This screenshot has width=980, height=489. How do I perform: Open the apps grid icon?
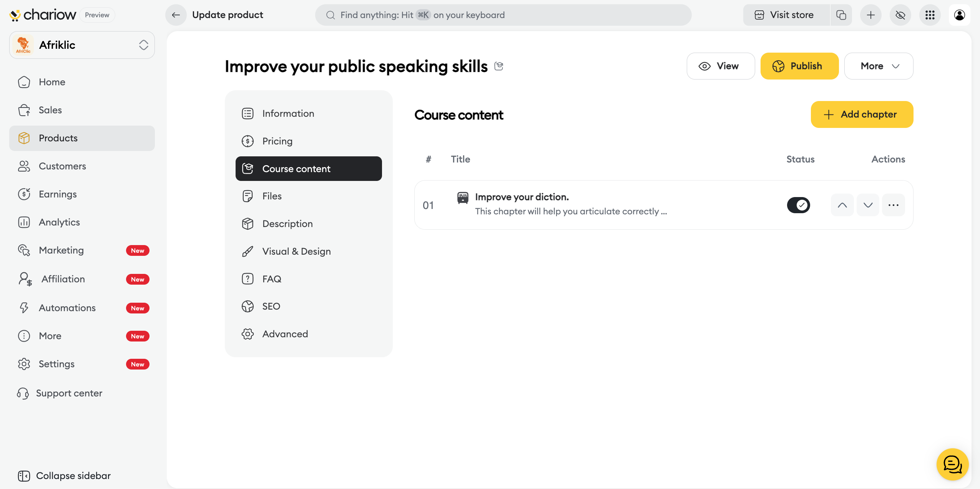point(930,15)
